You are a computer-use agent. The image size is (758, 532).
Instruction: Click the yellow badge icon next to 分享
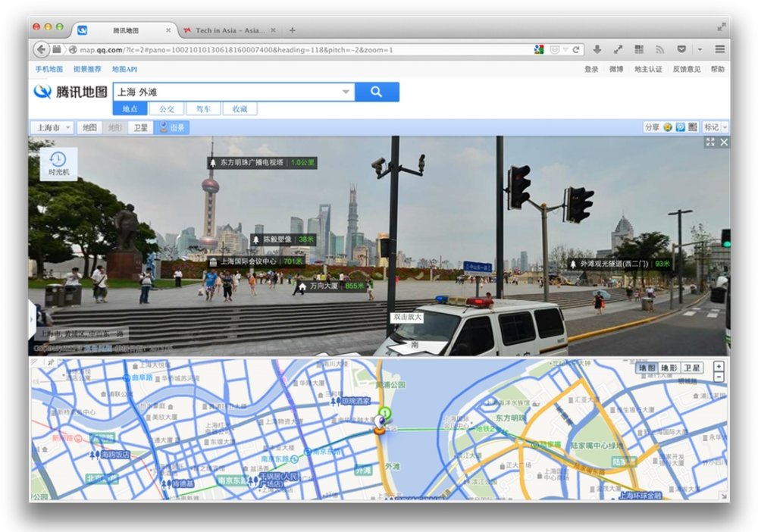tap(666, 127)
